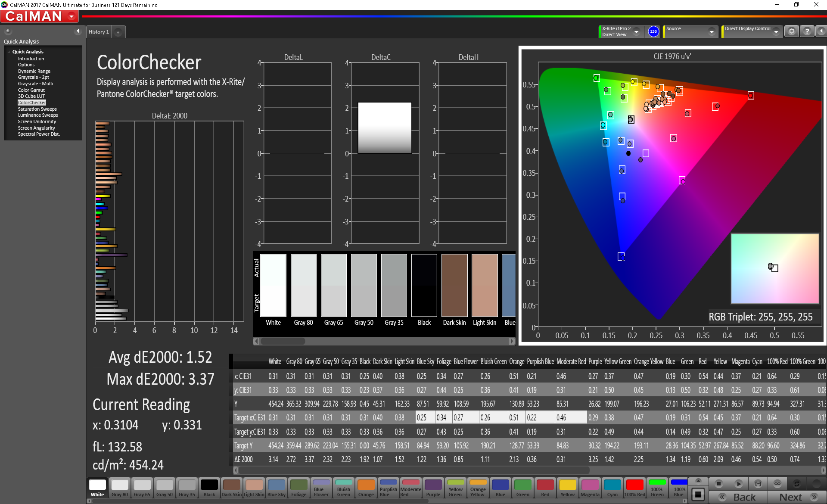Open the CalMAN main menu arrow
Viewport: 827px width, 504px height.
72,17
